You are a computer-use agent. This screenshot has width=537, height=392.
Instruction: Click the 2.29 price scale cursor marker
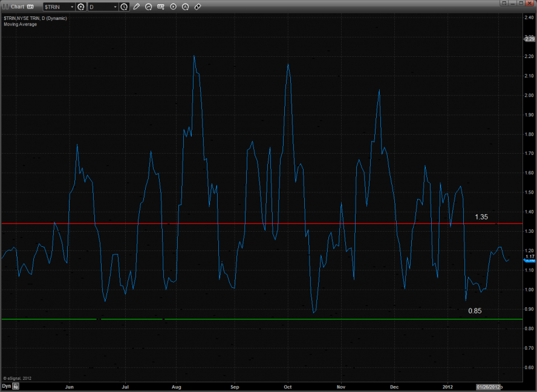529,39
